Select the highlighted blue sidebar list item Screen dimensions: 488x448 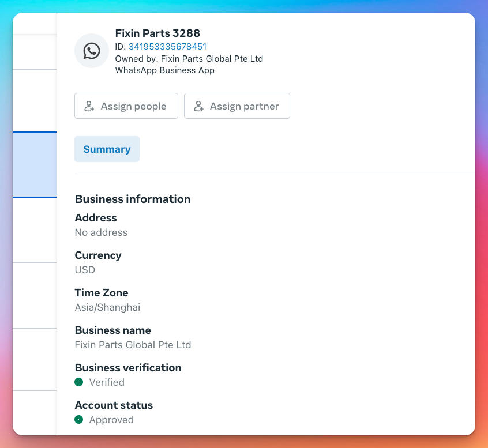pos(35,164)
